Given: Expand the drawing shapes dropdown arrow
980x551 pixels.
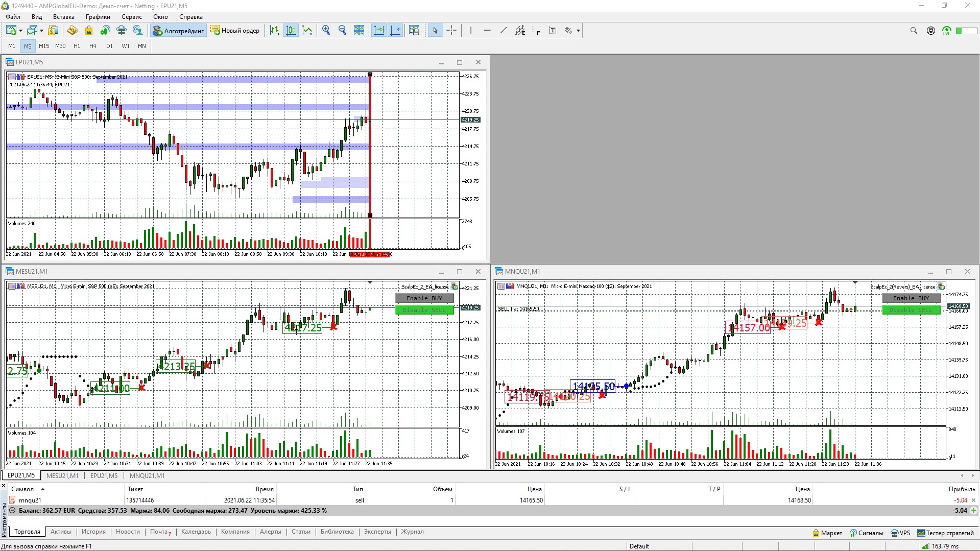Looking at the screenshot, I should 578,31.
